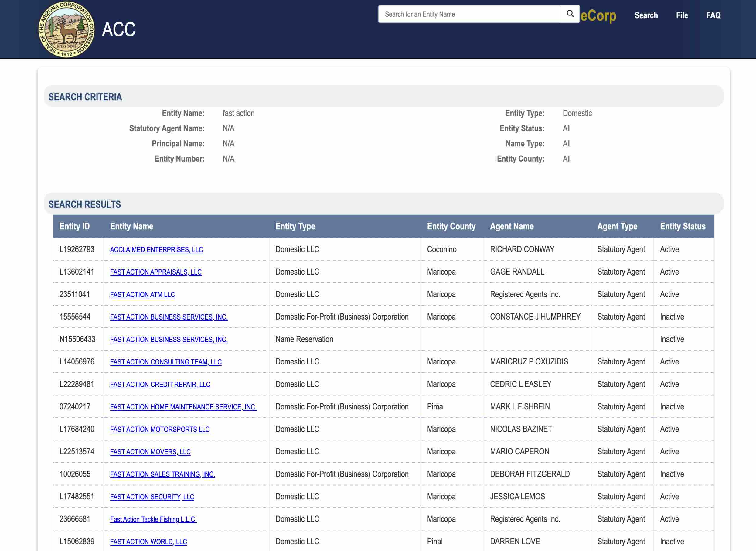
Task: Select FAST ACTION CREDIT REPAIR, LLC link
Action: coord(160,384)
